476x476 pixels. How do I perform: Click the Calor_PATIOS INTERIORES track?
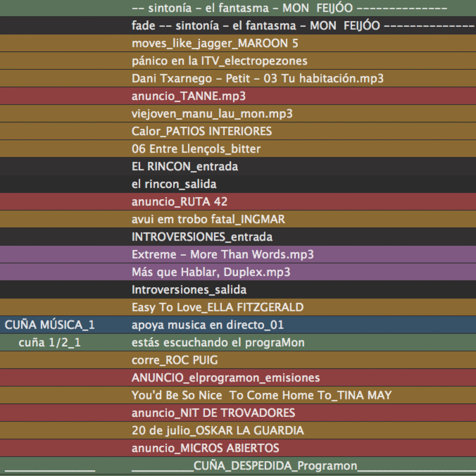point(202,131)
